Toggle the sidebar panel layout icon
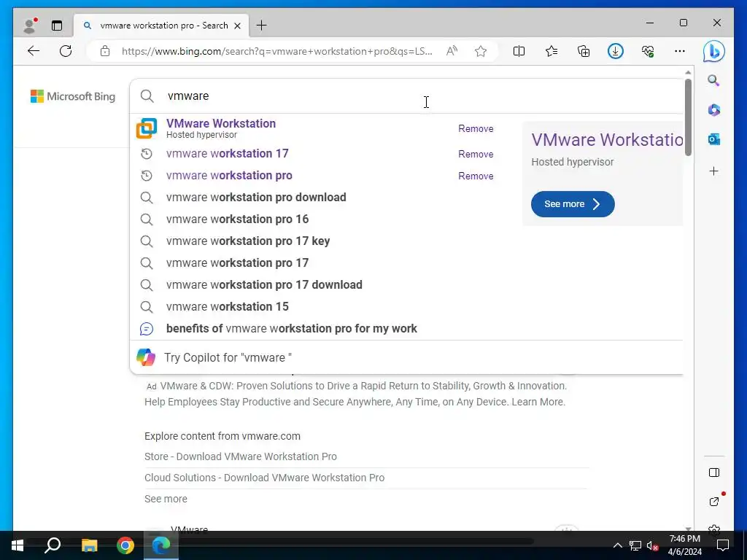Image resolution: width=747 pixels, height=560 pixels. click(713, 472)
